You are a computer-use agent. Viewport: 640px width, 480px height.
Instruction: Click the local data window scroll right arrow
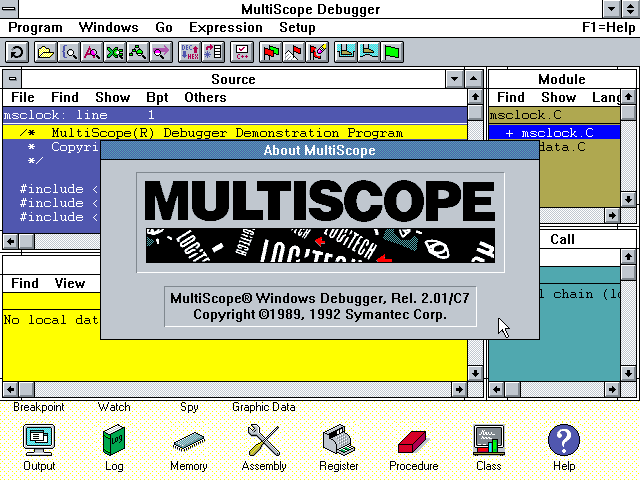click(x=459, y=389)
